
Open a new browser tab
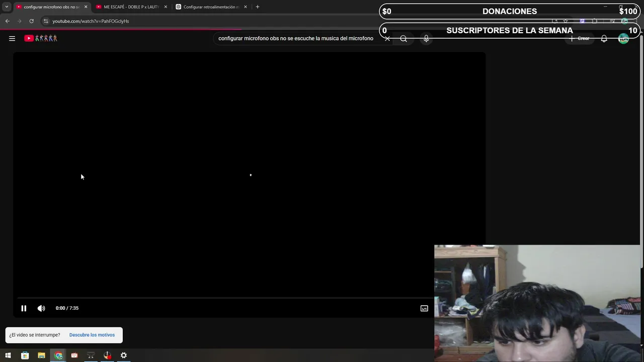pos(258,7)
